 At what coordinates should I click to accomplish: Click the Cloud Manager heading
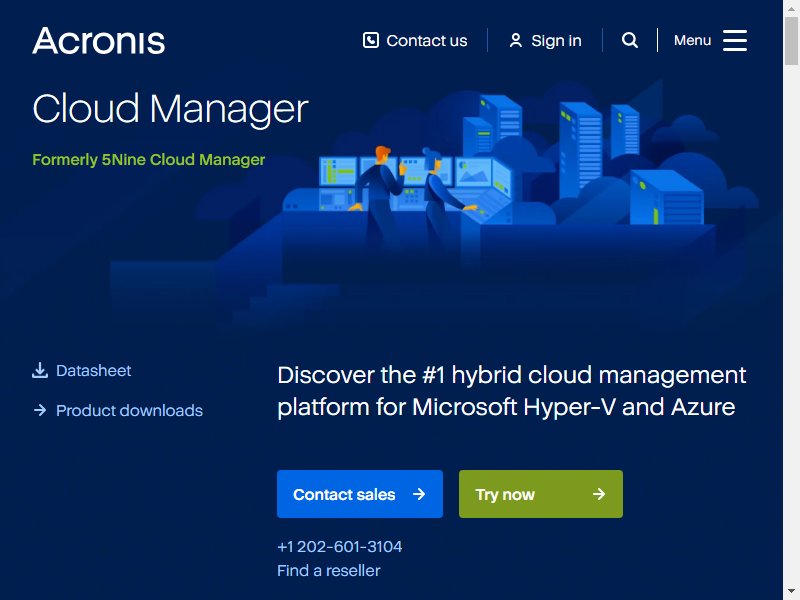point(170,109)
